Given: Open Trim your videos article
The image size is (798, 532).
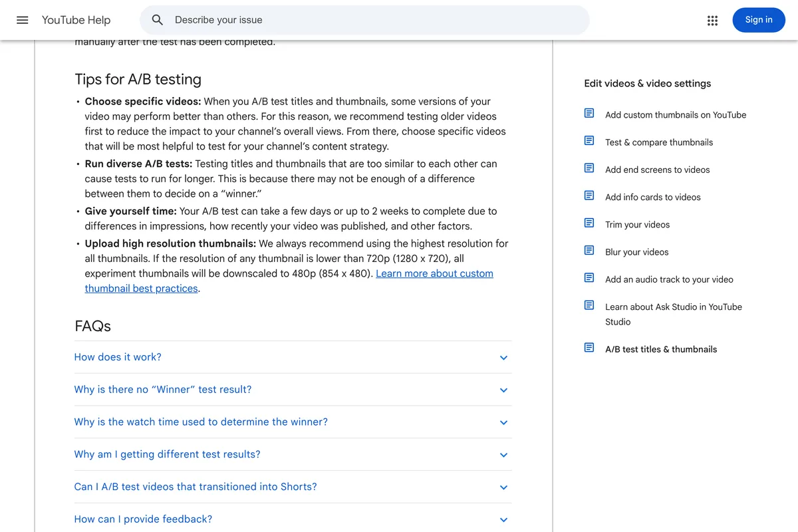Looking at the screenshot, I should (637, 225).
